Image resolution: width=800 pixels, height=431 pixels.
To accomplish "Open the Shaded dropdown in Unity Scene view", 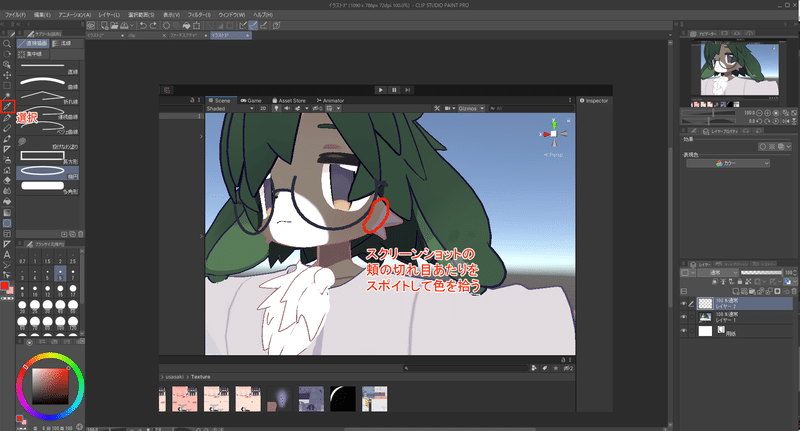I will [x=230, y=108].
